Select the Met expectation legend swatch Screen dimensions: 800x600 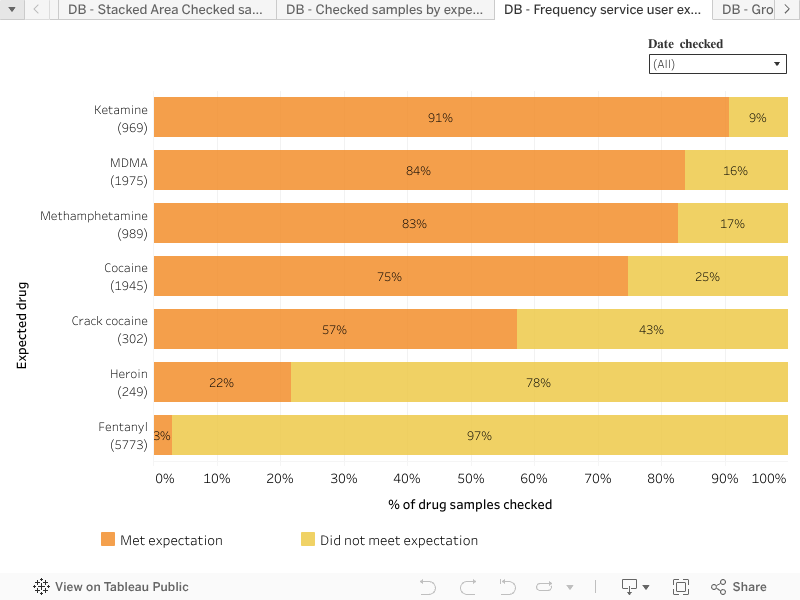pos(108,540)
